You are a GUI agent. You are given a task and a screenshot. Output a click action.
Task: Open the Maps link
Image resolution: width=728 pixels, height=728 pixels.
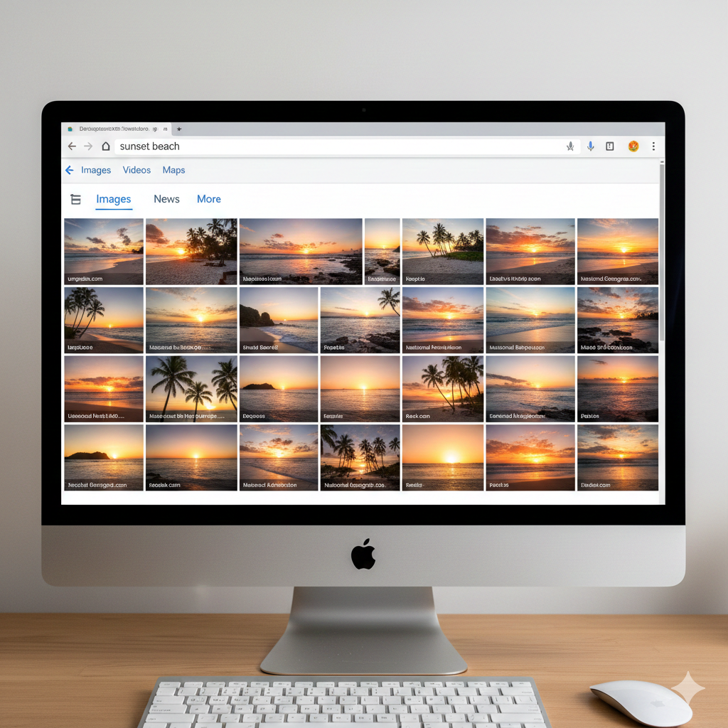click(173, 171)
